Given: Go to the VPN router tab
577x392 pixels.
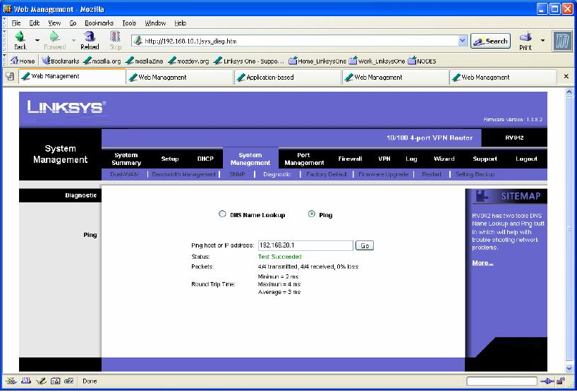Looking at the screenshot, I should 384,159.
